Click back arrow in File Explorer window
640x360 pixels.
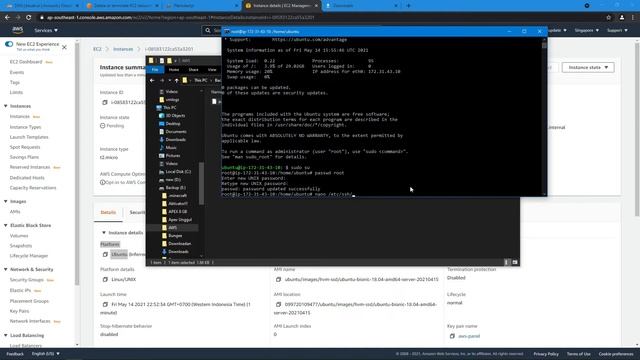(x=152, y=80)
